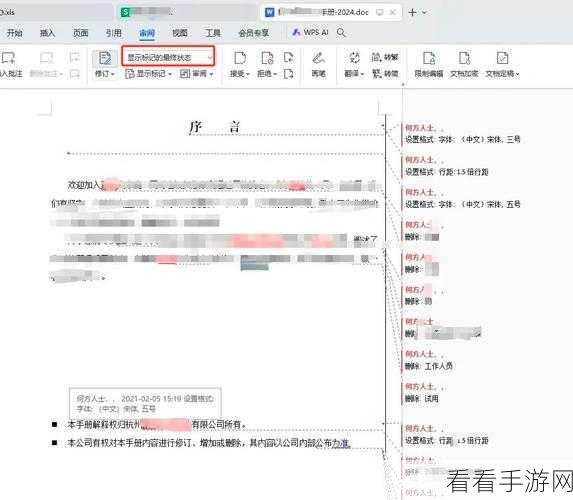The width and height of the screenshot is (573, 500).
Task: Expand the 显示标记 dropdown
Action: pos(149,74)
